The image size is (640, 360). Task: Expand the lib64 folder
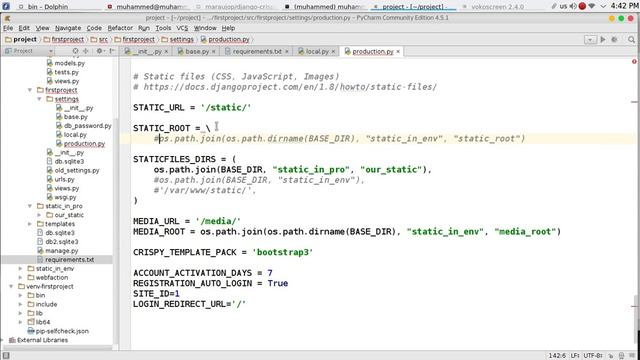pos(20,322)
